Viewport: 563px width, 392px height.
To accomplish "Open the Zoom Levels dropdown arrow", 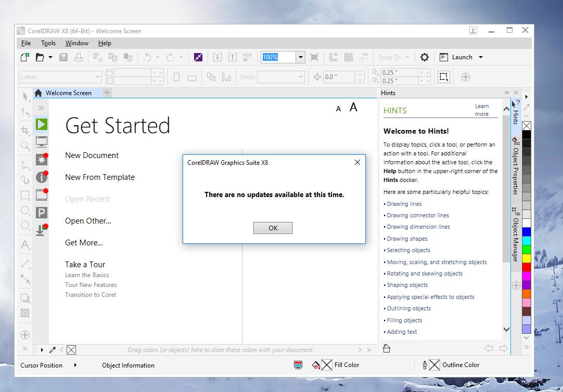I will pyautogui.click(x=300, y=57).
